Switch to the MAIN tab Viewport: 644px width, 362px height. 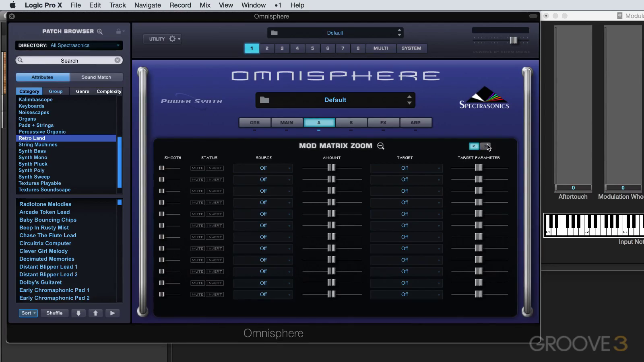[x=287, y=123]
